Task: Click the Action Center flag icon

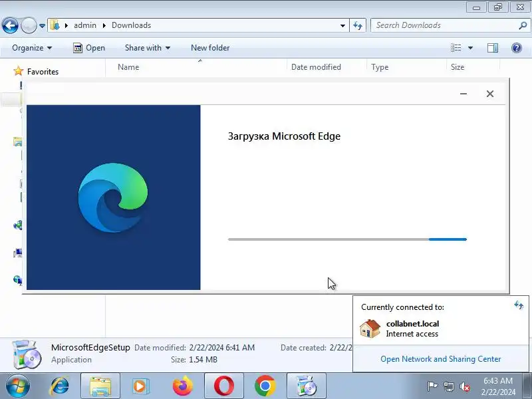Action: [x=432, y=386]
